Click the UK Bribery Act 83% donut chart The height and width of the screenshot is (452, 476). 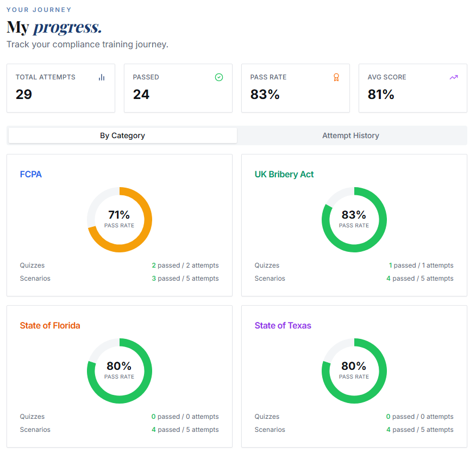354,219
